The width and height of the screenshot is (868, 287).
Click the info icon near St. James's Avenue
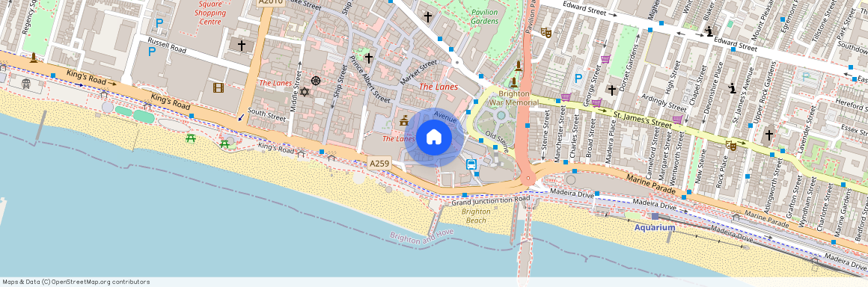tap(733, 88)
